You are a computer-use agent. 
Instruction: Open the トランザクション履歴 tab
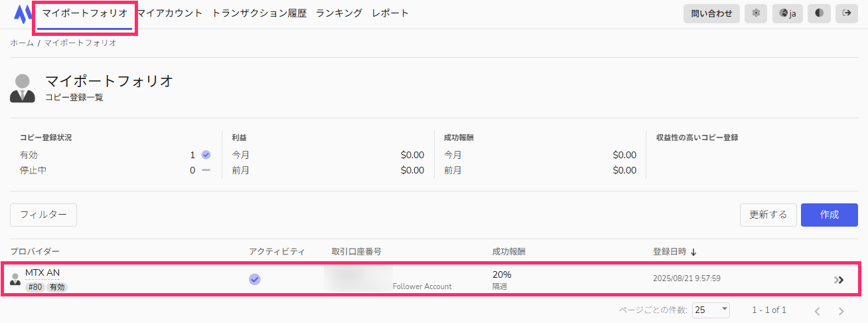(x=259, y=13)
